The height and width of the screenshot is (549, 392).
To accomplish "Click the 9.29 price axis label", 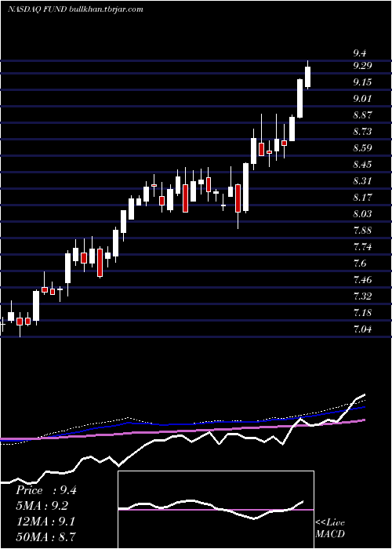I will (x=362, y=66).
